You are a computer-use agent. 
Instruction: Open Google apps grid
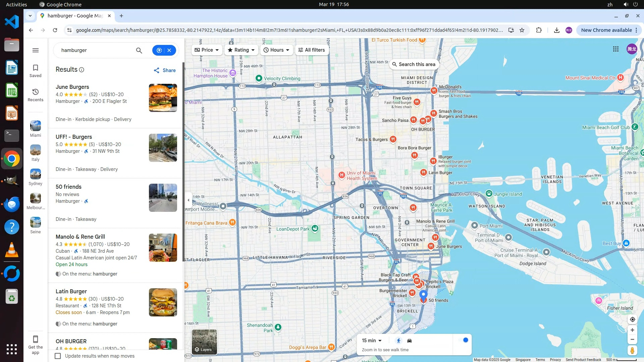[615, 49]
